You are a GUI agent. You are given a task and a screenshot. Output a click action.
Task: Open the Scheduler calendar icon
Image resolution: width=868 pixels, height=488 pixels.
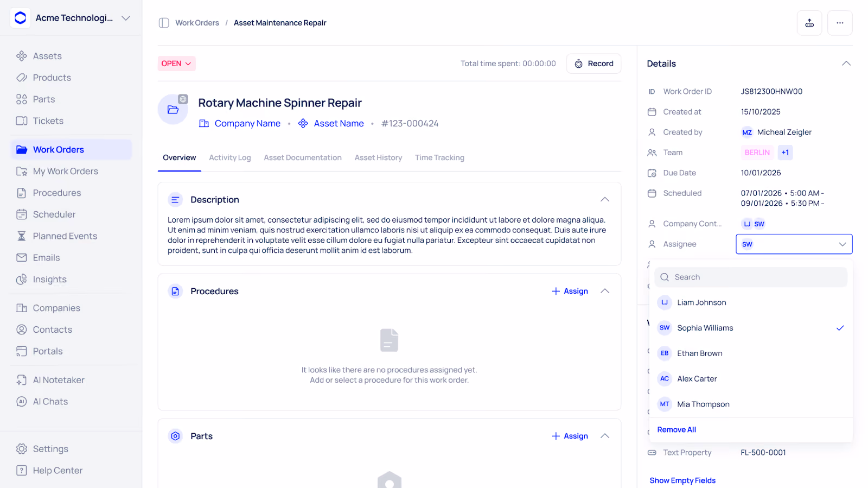[22, 214]
